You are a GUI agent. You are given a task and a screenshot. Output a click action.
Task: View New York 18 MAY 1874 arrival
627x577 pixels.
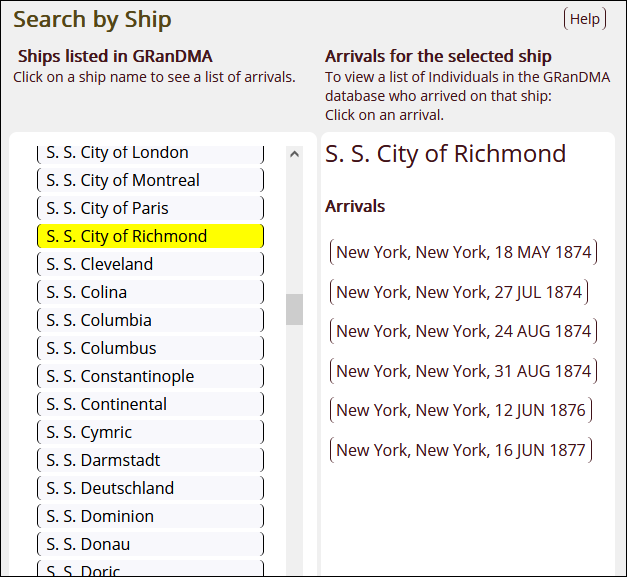pos(463,252)
